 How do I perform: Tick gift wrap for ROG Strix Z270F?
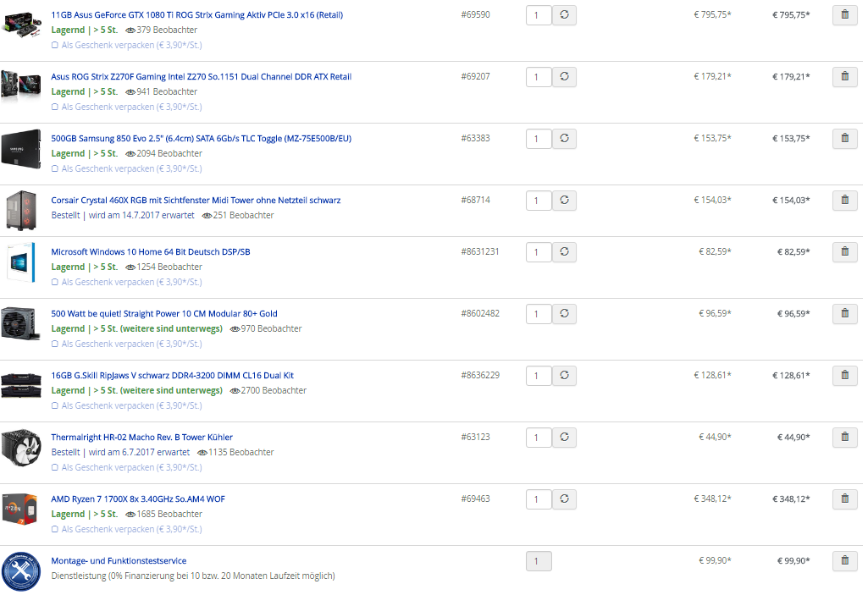pyautogui.click(x=55, y=107)
